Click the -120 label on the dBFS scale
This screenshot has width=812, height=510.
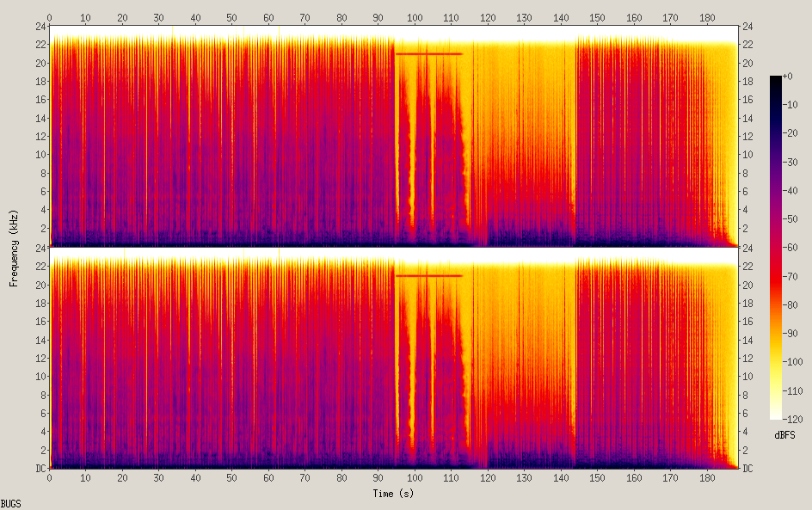[x=797, y=419]
